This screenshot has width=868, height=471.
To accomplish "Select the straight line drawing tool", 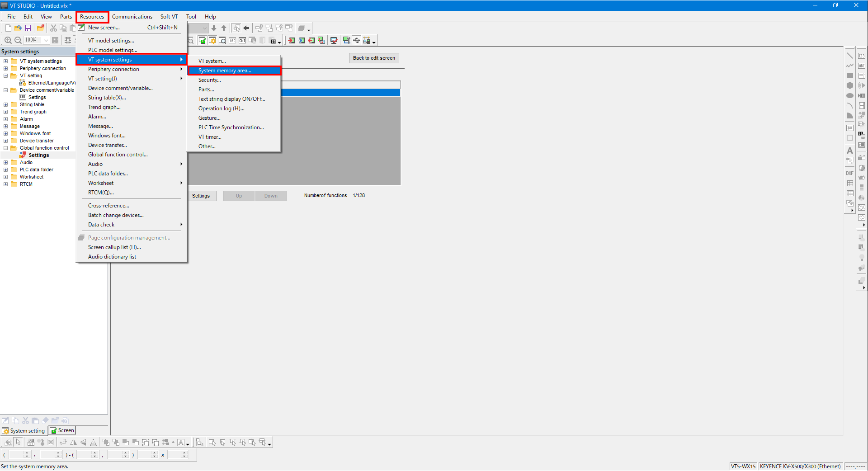I will click(x=850, y=56).
